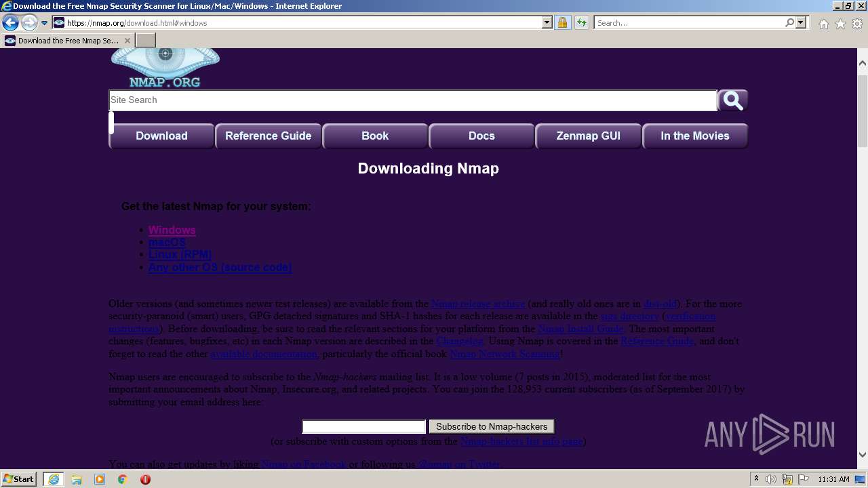868x488 pixels.
Task: Click the 11:31 AM taskbar clock
Action: click(x=833, y=479)
